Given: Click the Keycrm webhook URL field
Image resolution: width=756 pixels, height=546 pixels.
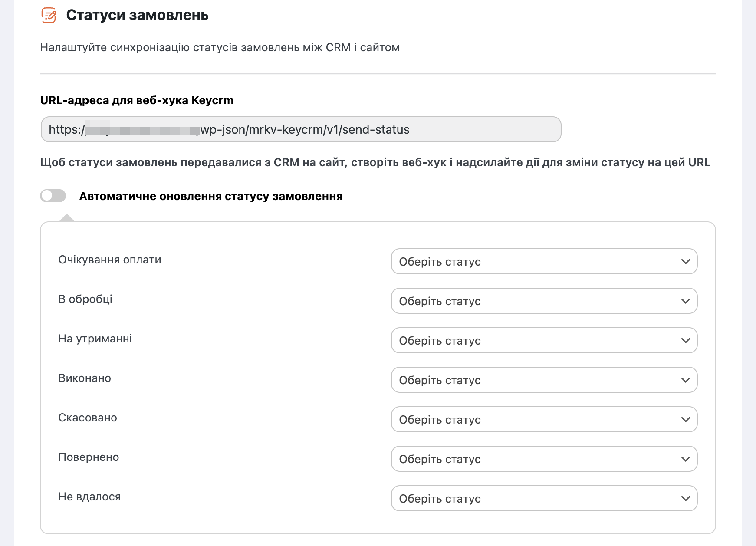Looking at the screenshot, I should [301, 129].
